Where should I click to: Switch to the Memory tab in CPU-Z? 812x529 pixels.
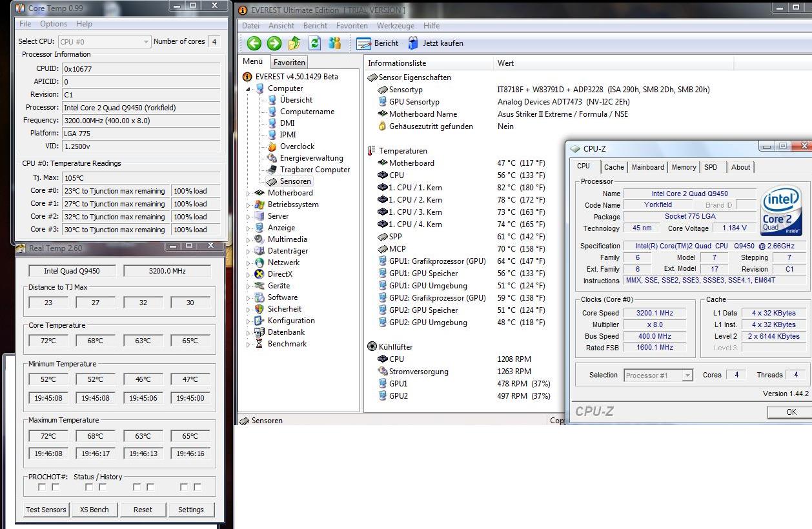[x=684, y=167]
